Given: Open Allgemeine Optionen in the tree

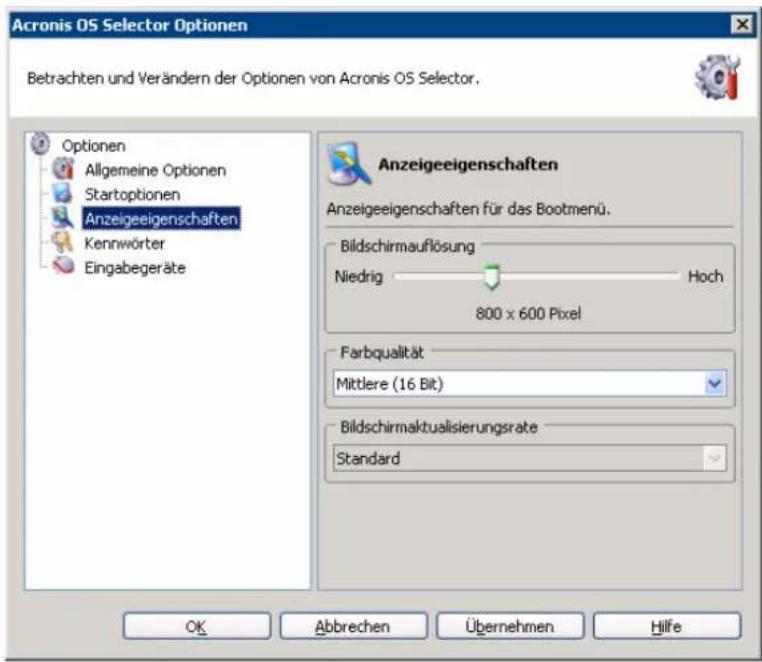Looking at the screenshot, I should (156, 170).
